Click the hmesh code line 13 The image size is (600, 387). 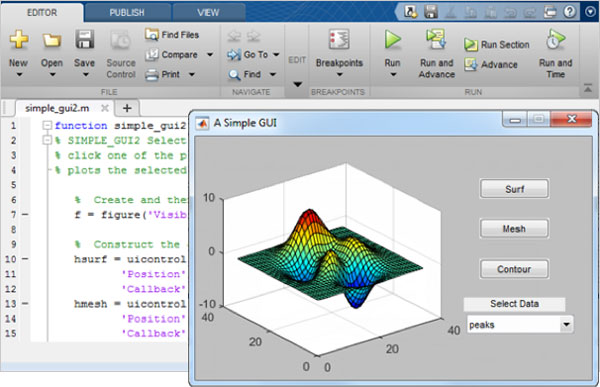(x=129, y=304)
